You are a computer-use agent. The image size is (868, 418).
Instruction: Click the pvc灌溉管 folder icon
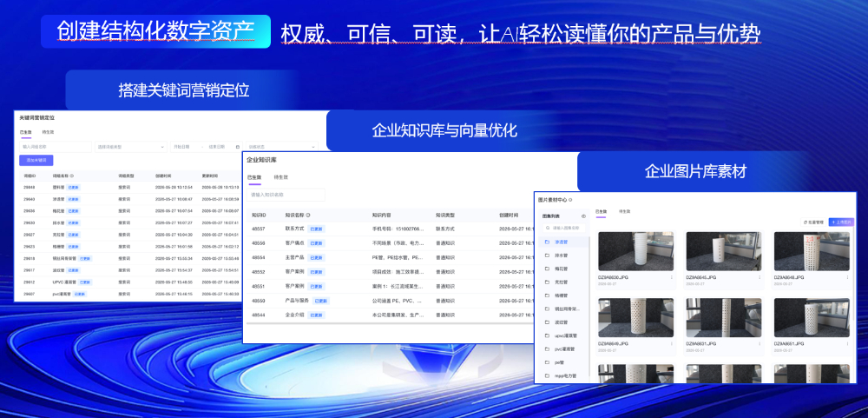pyautogui.click(x=547, y=349)
